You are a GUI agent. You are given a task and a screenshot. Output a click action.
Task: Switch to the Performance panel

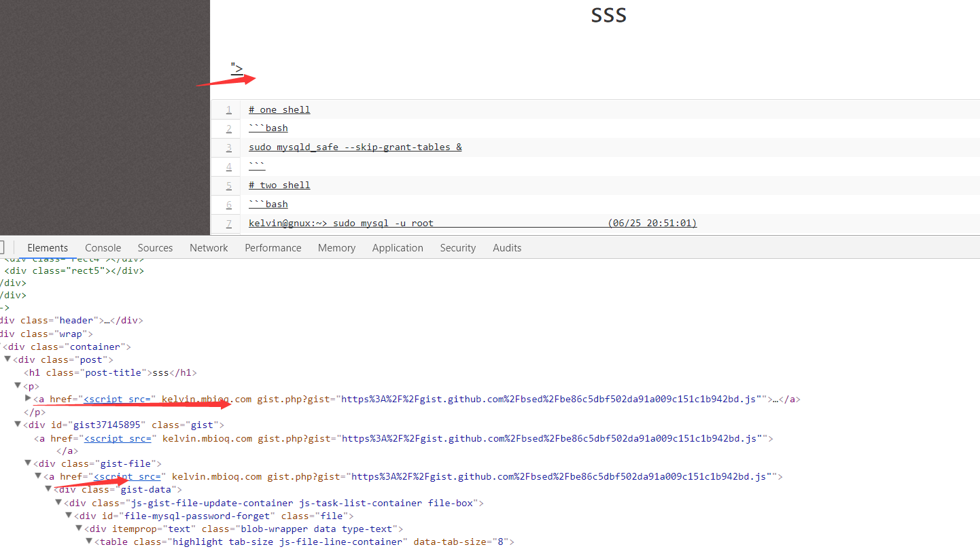(273, 247)
